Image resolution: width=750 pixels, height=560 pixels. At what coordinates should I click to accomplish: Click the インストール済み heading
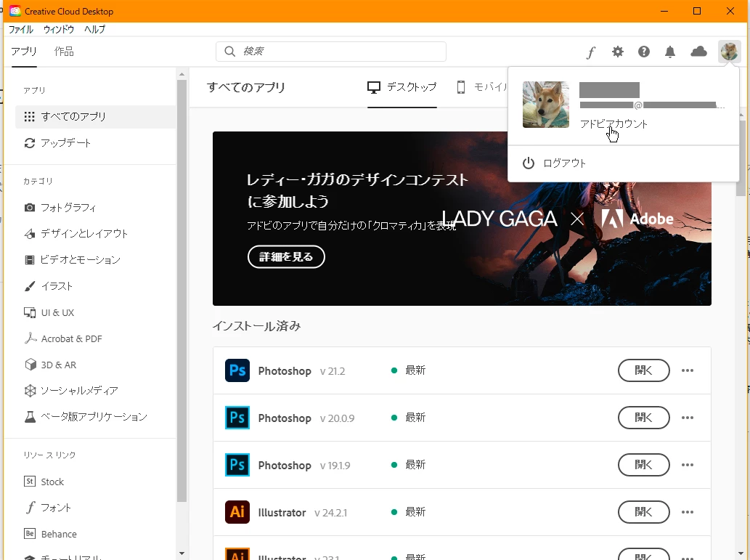pos(256,326)
